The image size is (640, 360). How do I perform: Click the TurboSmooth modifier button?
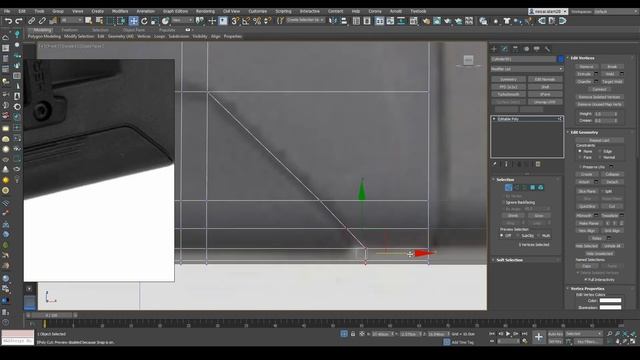coord(508,94)
